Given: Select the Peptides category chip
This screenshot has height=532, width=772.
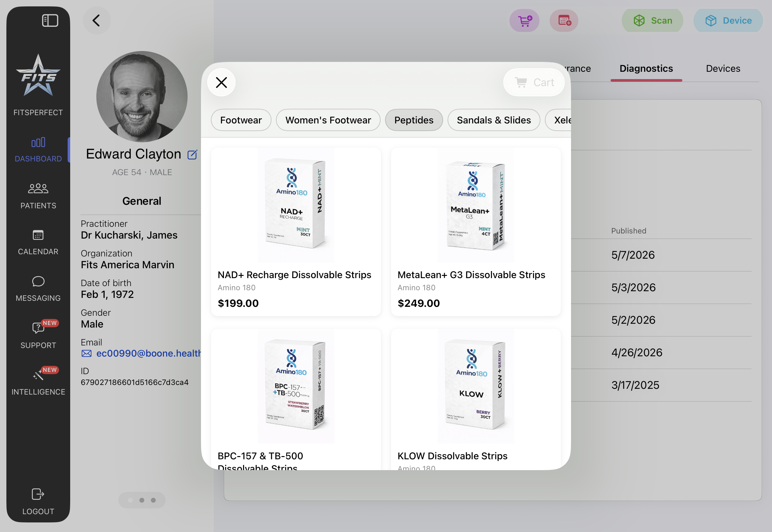Looking at the screenshot, I should 414,120.
